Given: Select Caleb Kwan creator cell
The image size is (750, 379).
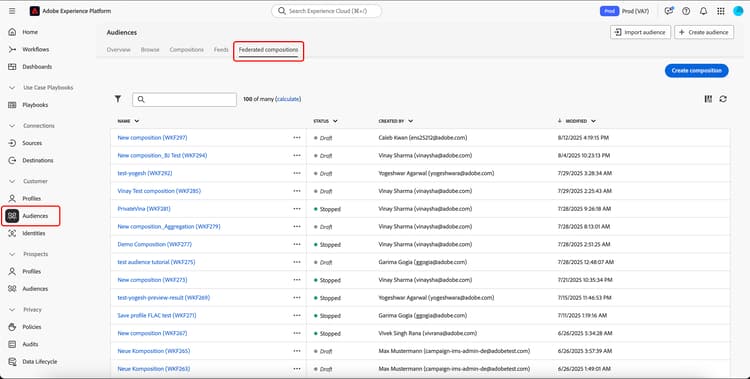Looking at the screenshot, I should coord(423,138).
